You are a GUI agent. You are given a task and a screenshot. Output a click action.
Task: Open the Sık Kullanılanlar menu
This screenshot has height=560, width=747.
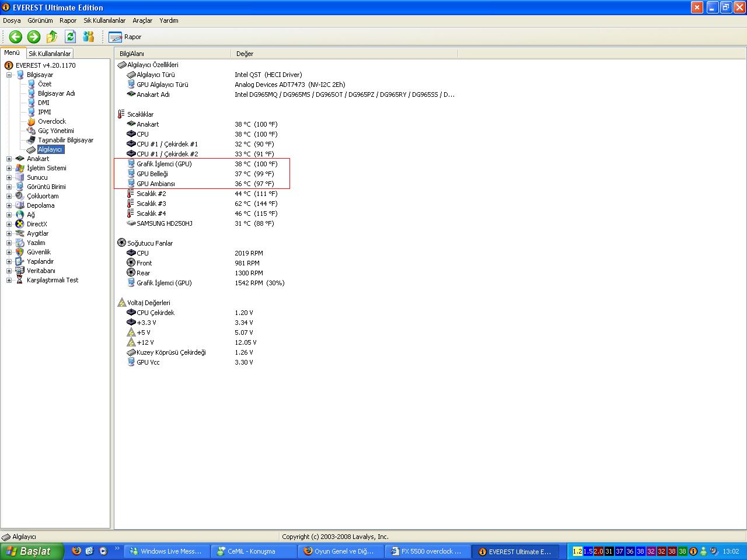(104, 20)
